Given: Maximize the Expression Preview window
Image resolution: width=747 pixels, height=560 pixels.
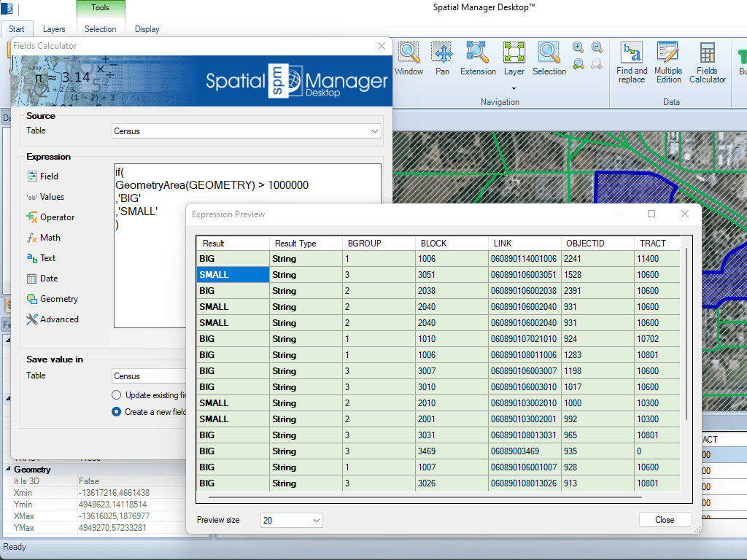Looking at the screenshot, I should tap(651, 214).
